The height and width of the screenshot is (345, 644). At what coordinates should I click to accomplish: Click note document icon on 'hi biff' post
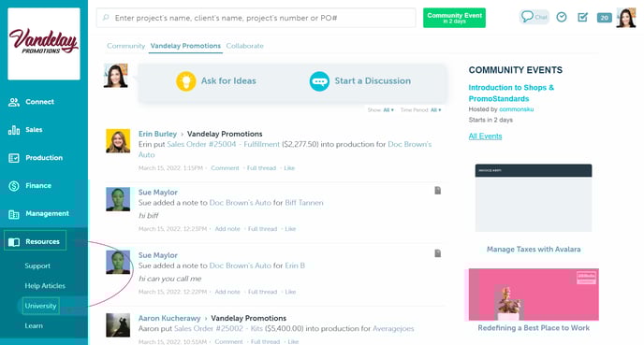(438, 191)
